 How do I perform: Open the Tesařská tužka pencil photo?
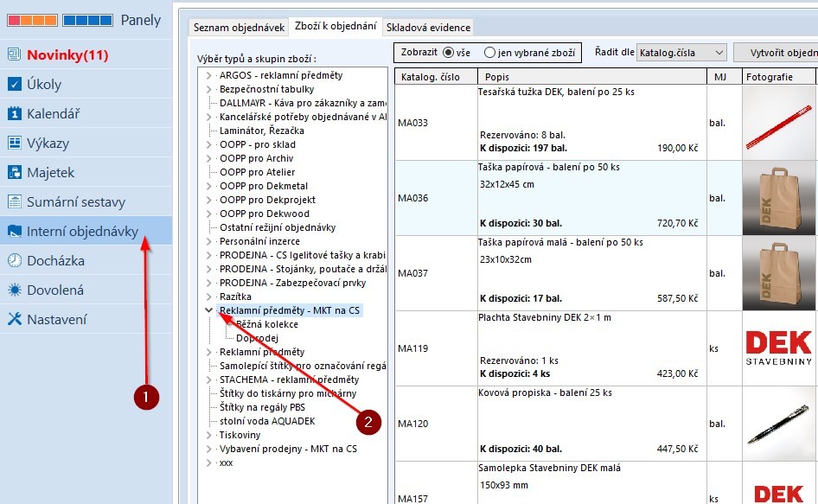pyautogui.click(x=778, y=123)
